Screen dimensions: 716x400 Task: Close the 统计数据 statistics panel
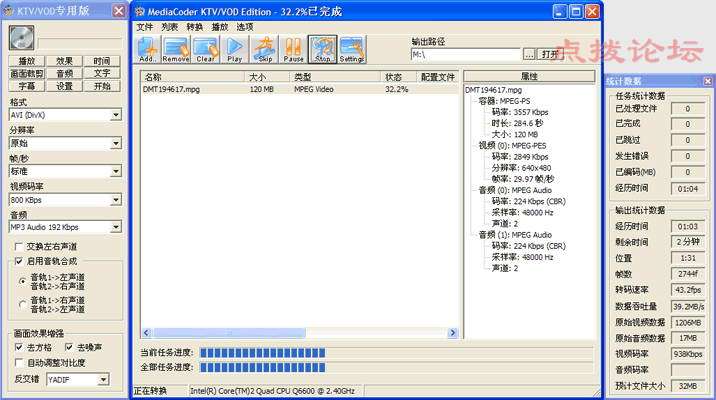(707, 81)
